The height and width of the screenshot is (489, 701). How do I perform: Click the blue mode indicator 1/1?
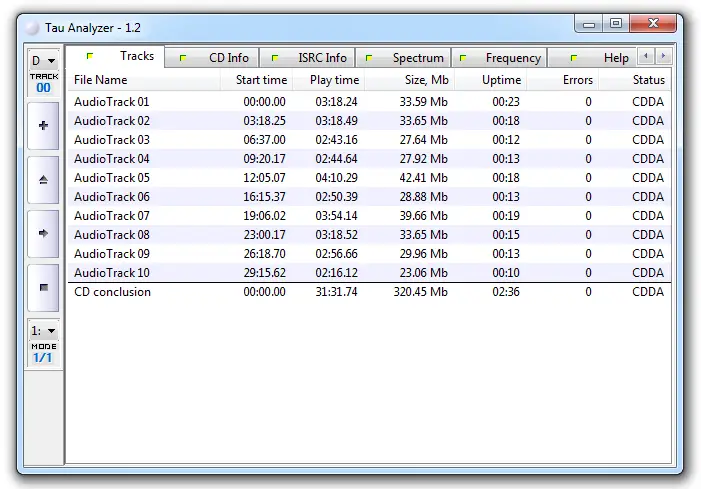[x=42, y=358]
